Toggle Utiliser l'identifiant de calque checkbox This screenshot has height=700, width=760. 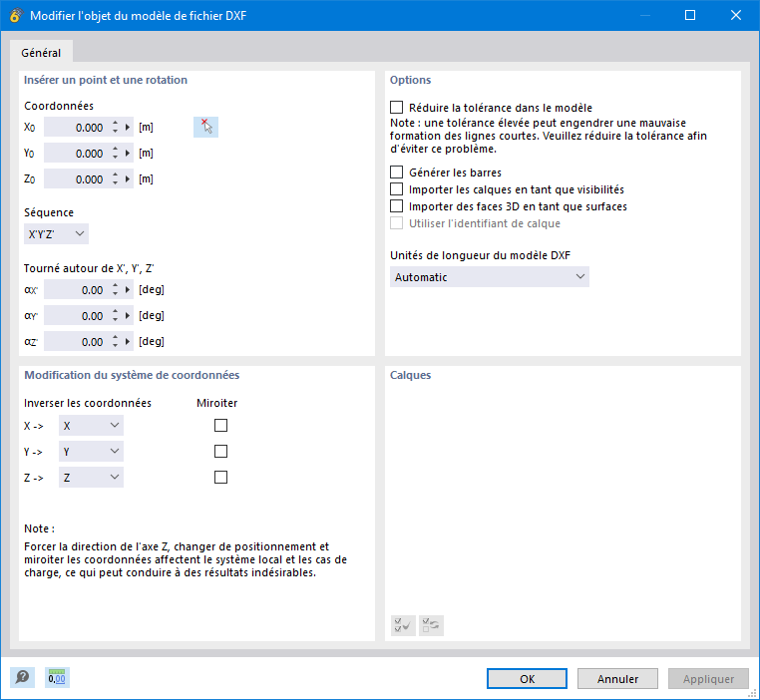(397, 222)
